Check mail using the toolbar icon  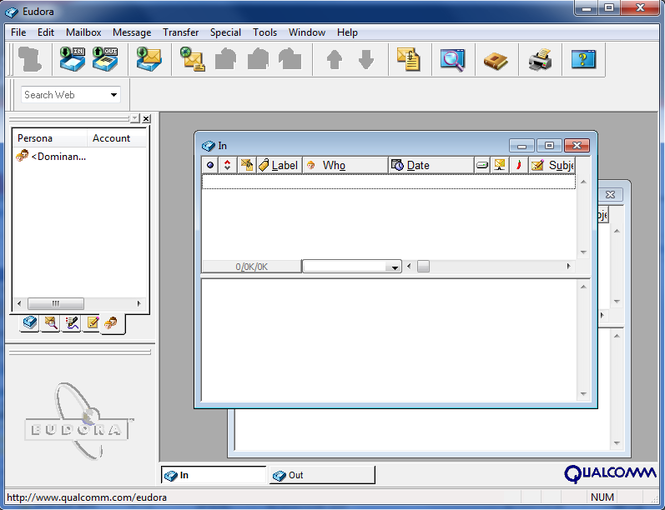click(x=149, y=59)
